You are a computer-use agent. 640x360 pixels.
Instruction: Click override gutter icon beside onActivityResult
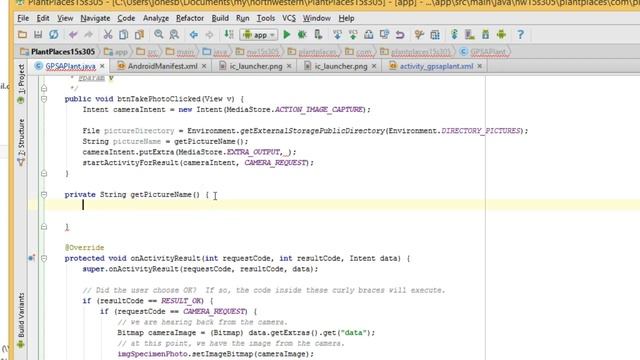click(x=31, y=258)
